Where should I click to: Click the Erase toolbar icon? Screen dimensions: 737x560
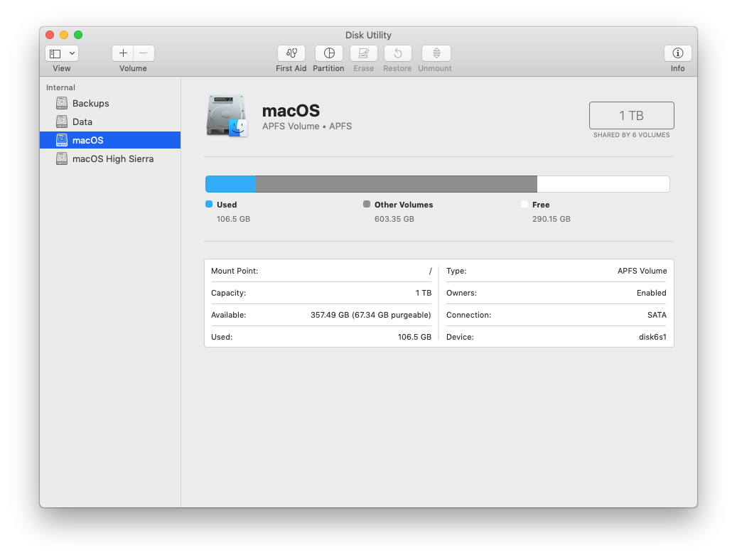(363, 53)
